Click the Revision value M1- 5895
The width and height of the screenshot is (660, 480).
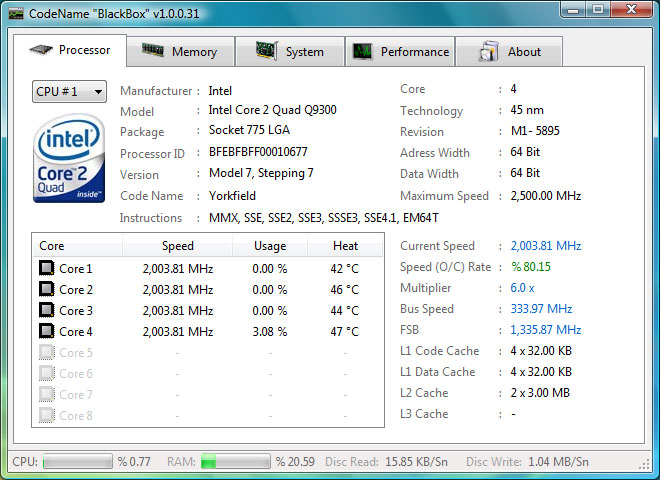pos(535,131)
